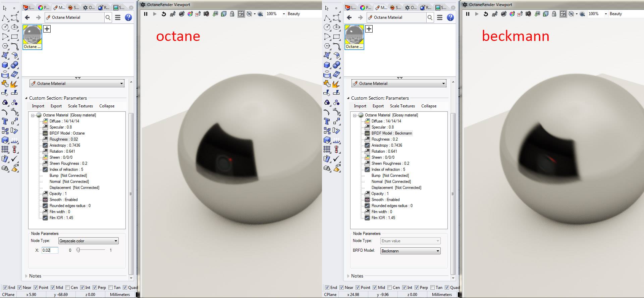
Task: Click the X roughness slider handle
Action: [78, 250]
